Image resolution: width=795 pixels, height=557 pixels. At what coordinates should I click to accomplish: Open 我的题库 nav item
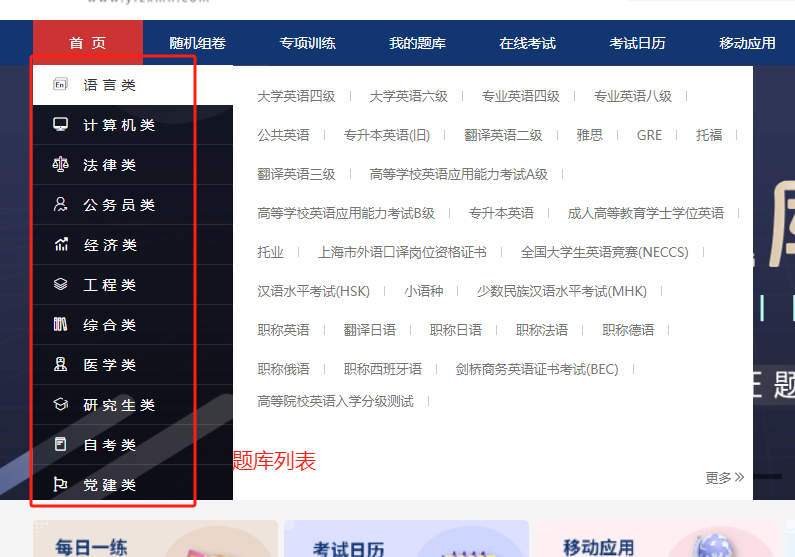pos(417,44)
